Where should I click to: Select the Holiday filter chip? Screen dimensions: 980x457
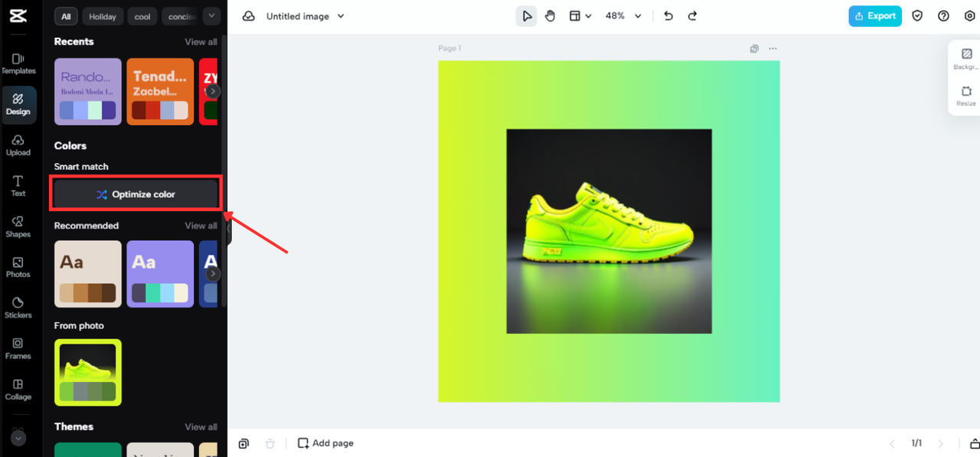103,16
